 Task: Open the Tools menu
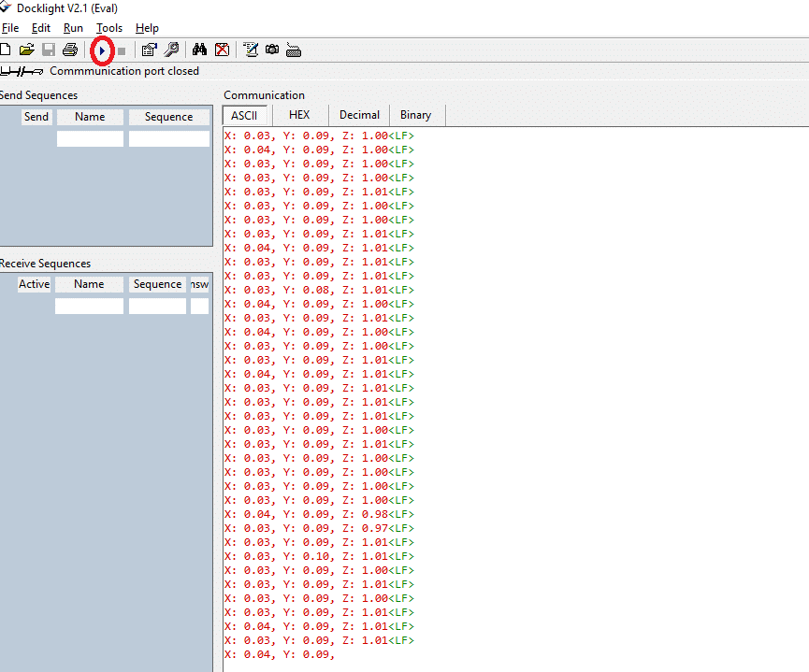coord(109,28)
